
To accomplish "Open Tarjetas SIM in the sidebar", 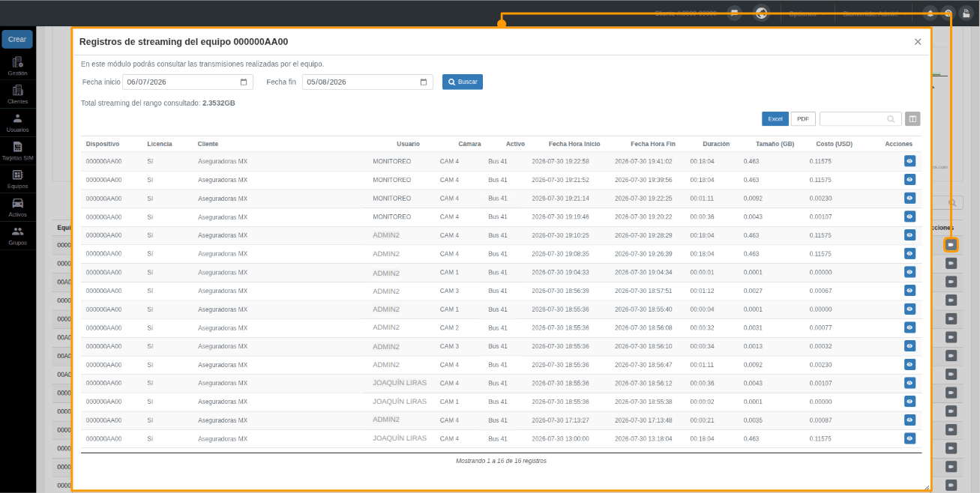I will click(17, 151).
